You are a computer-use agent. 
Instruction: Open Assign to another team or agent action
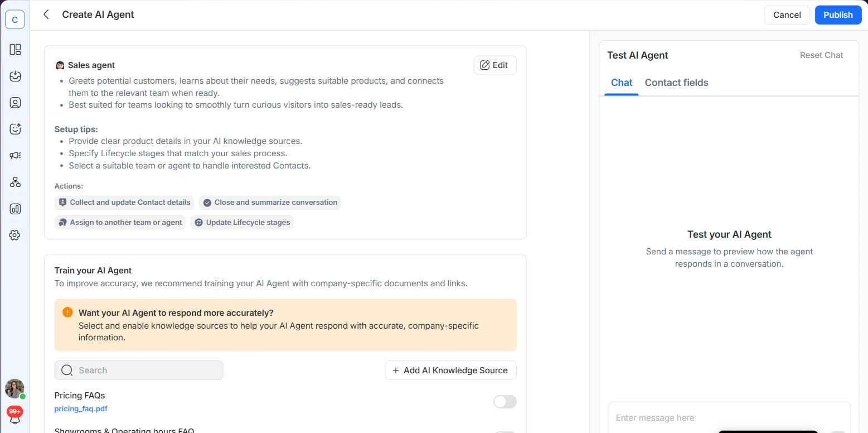(120, 222)
